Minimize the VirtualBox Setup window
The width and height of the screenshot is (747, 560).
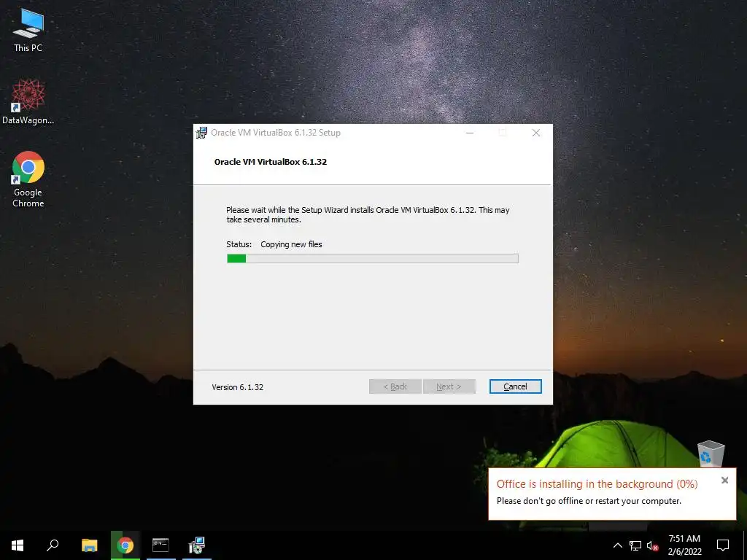(470, 133)
